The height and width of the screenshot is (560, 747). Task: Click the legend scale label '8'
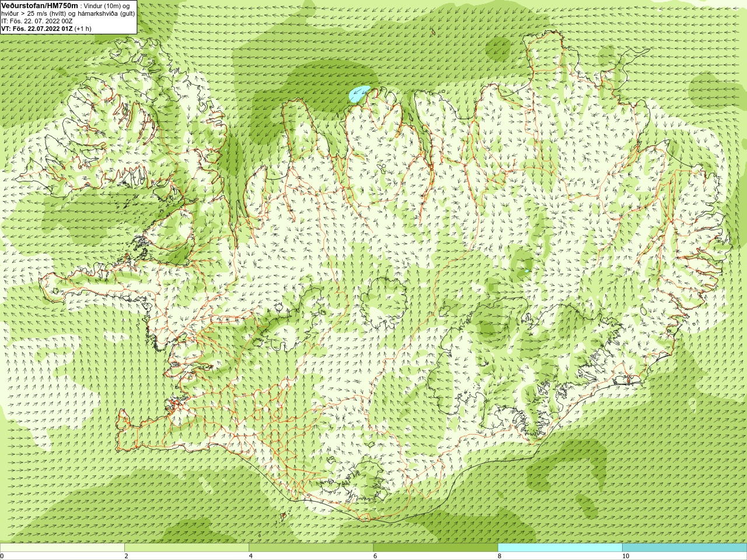pos(500,556)
